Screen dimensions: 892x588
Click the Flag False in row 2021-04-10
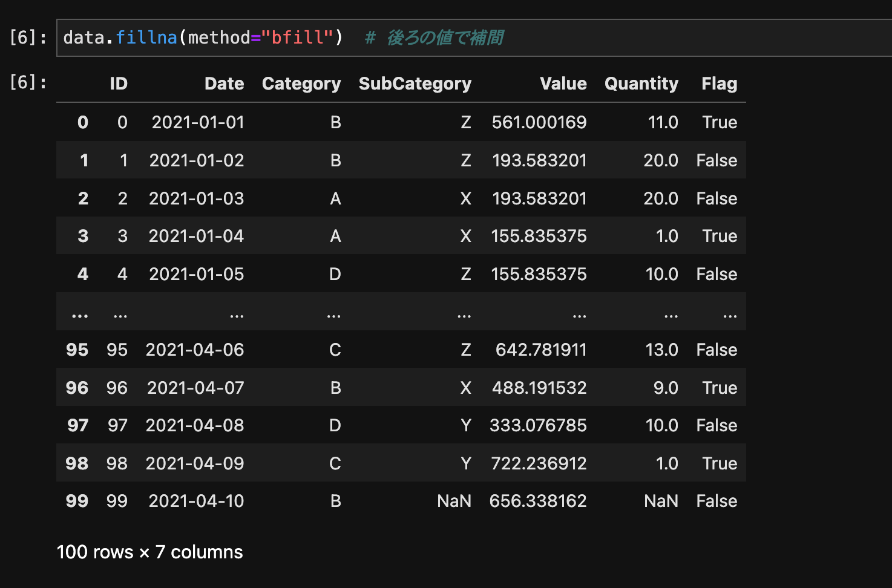(717, 501)
